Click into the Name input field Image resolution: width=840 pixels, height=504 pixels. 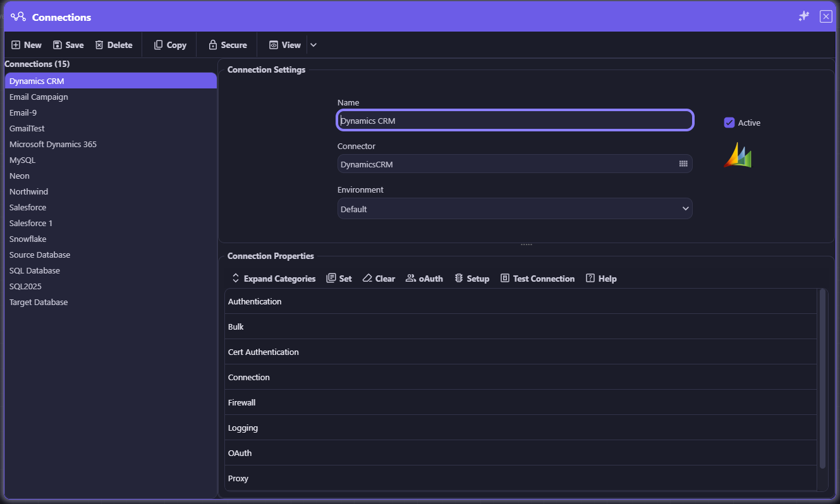[x=514, y=120]
